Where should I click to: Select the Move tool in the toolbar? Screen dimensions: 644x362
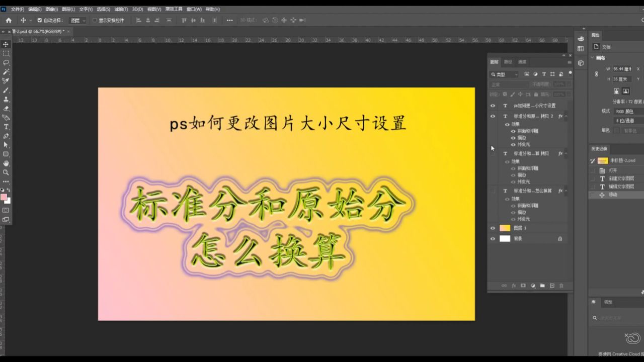5,44
